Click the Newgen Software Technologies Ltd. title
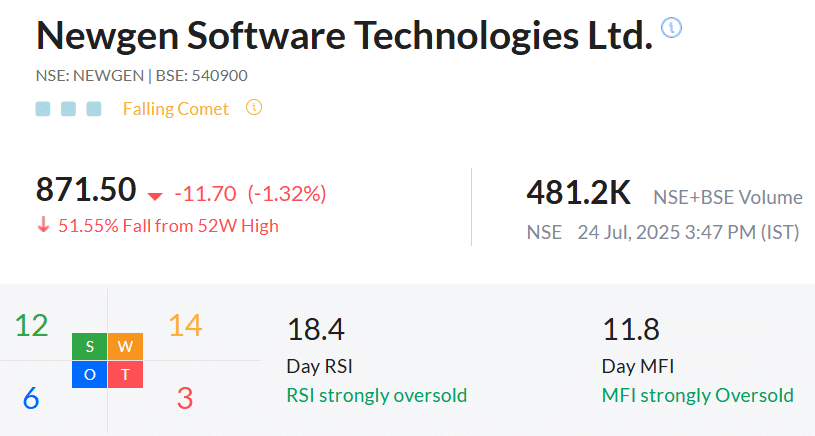 pyautogui.click(x=344, y=35)
